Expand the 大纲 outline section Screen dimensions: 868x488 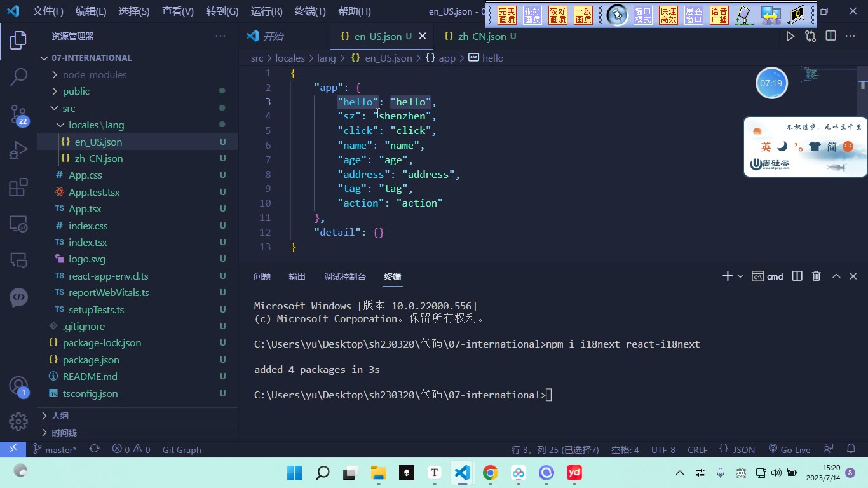tap(60, 416)
